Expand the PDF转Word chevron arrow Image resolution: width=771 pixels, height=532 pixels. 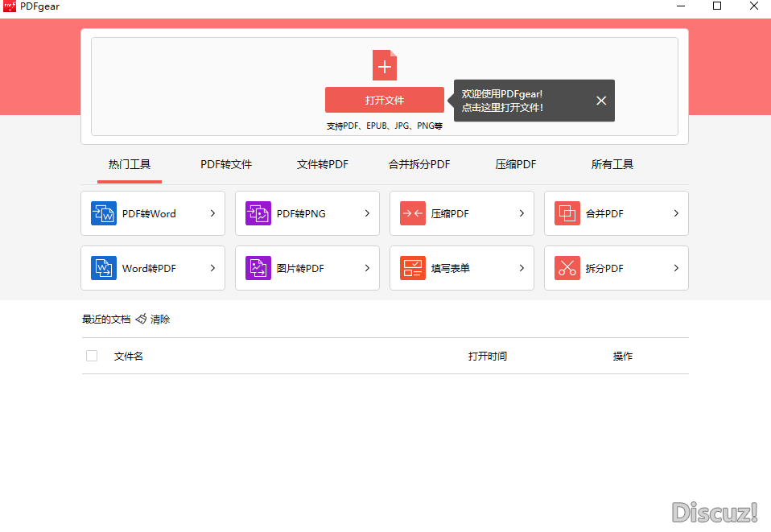213,213
